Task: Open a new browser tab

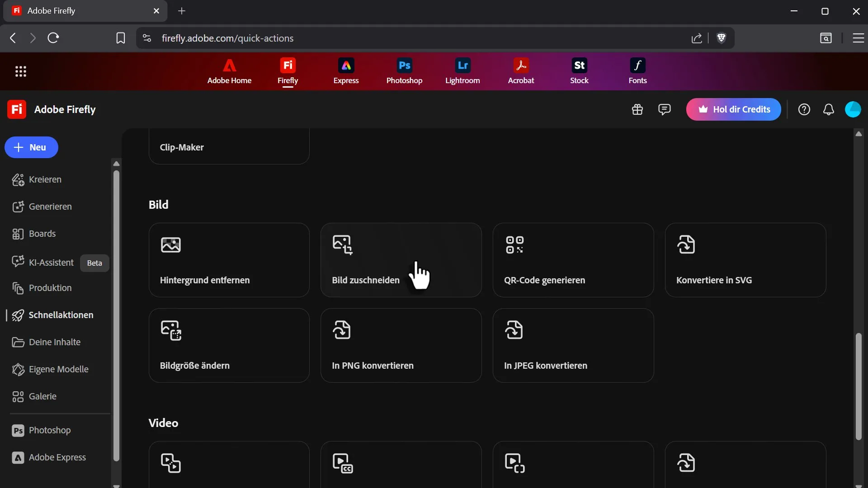Action: [182, 11]
